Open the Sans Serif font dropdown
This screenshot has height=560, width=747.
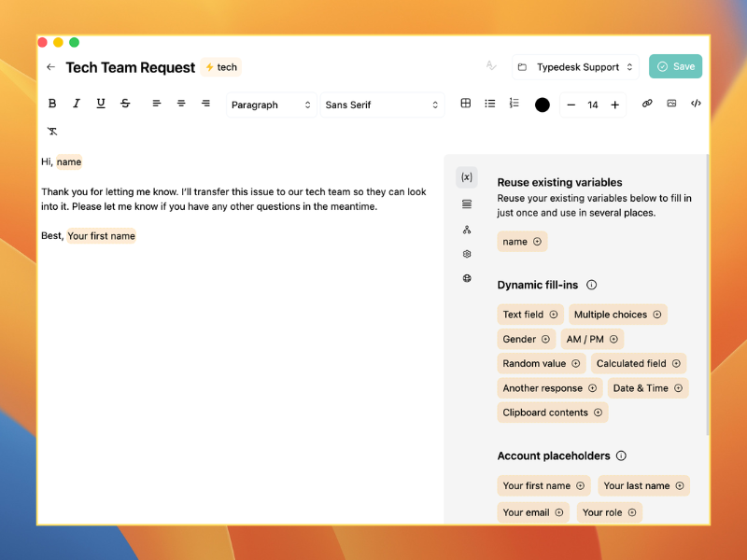click(382, 105)
